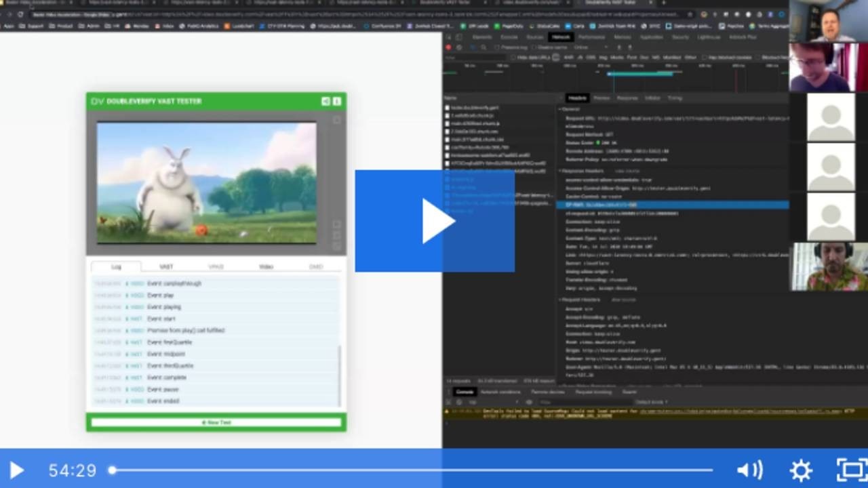Open the Timing tab in request details
Screen dimensions: 868x488
coord(675,98)
